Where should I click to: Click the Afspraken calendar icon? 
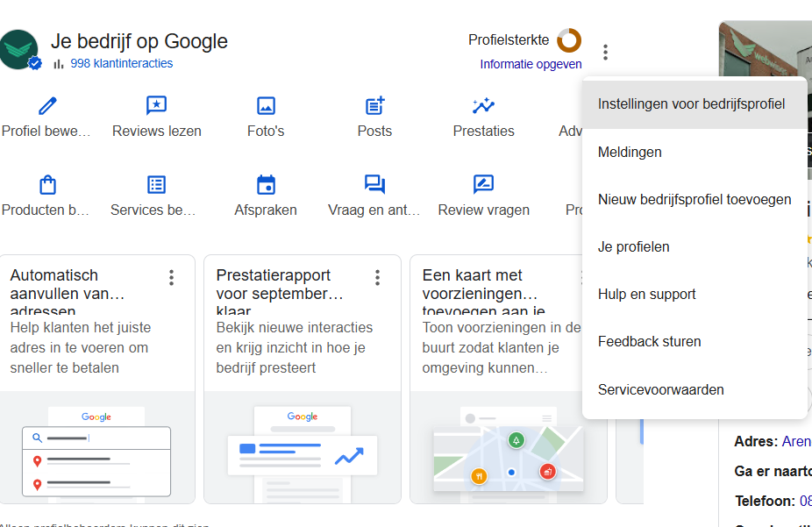pos(266,185)
